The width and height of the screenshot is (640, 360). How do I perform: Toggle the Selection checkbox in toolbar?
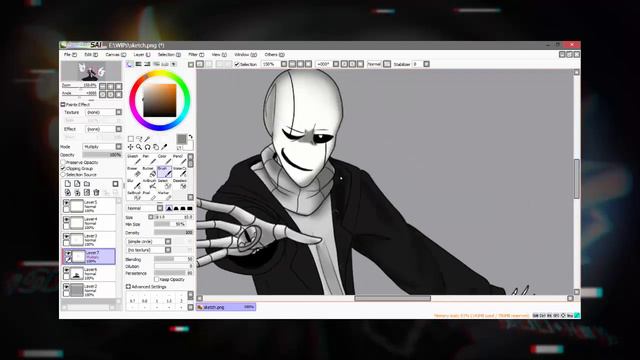(x=237, y=64)
